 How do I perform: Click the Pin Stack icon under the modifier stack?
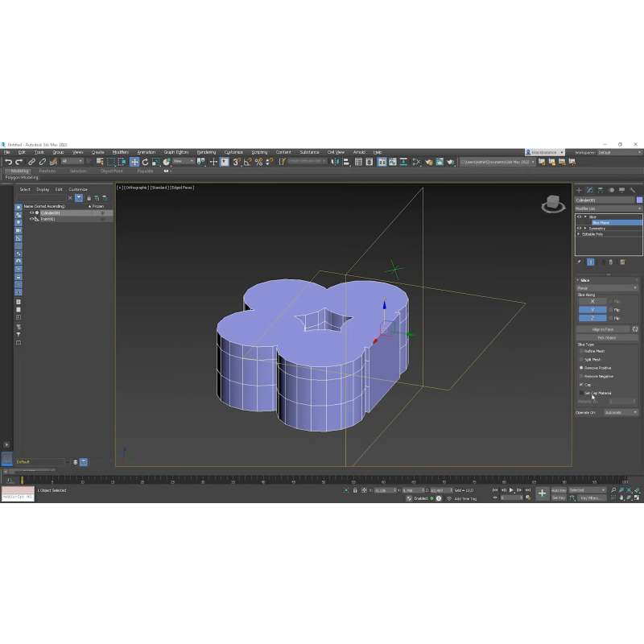click(580, 262)
